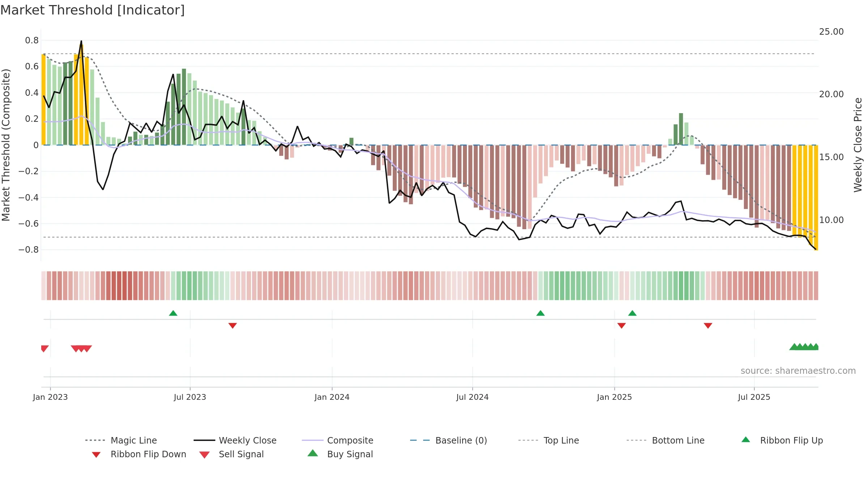Viewport: 868px width, 488px height.
Task: Click the red Ribbon Flip Down legend triangle
Action: pos(96,455)
